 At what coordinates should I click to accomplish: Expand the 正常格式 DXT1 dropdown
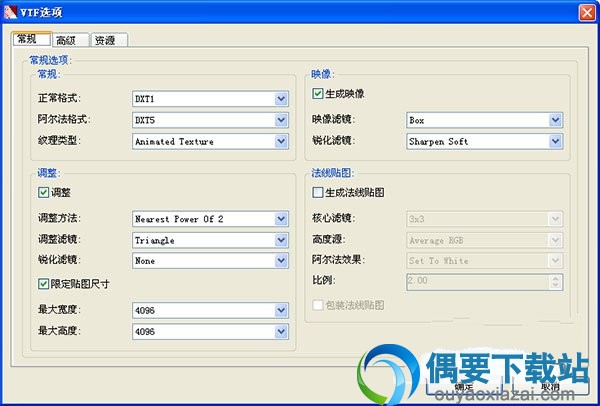pos(210,99)
